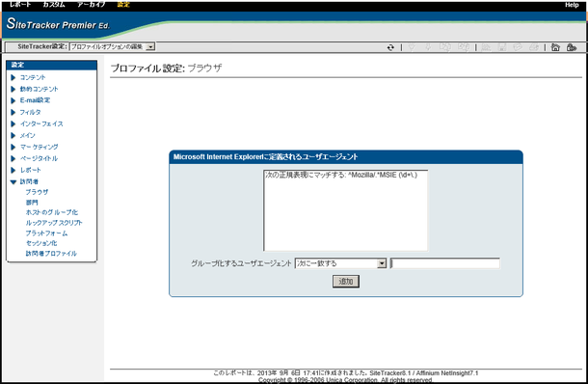Select the ^Mozilla/.*MSIE regex entry in list
This screenshot has width=588, height=384.
click(341, 175)
